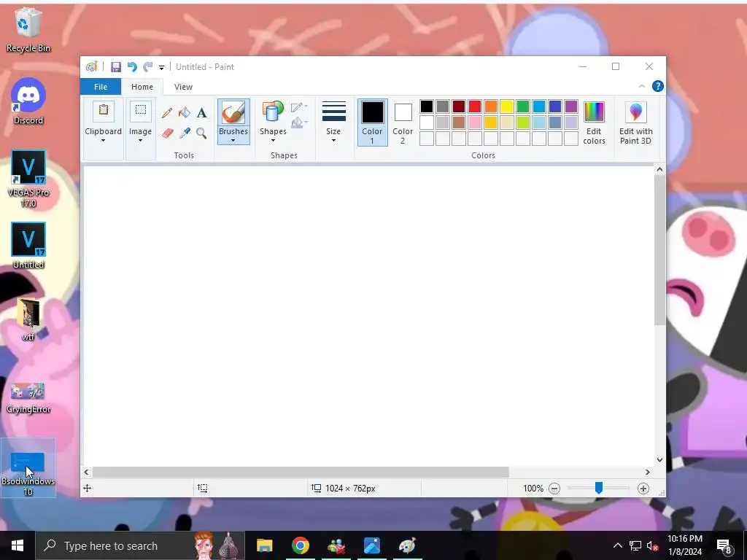Select VEGAS Pro 17.0 desktop shortcut

pos(28,179)
